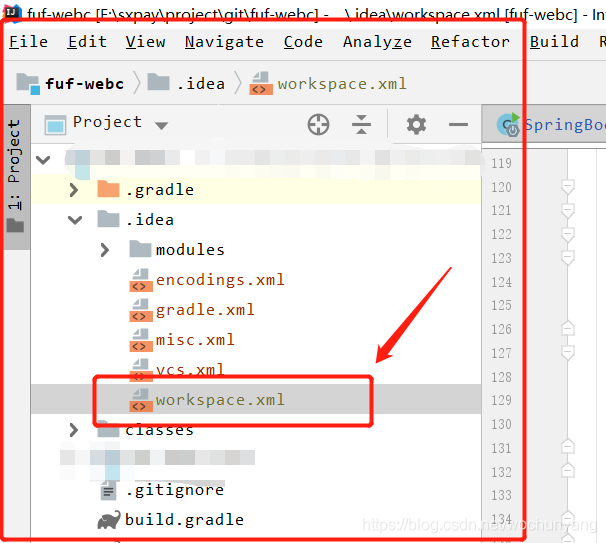606x543 pixels.
Task: Toggle code fold marker at line 131
Action: pos(567,447)
